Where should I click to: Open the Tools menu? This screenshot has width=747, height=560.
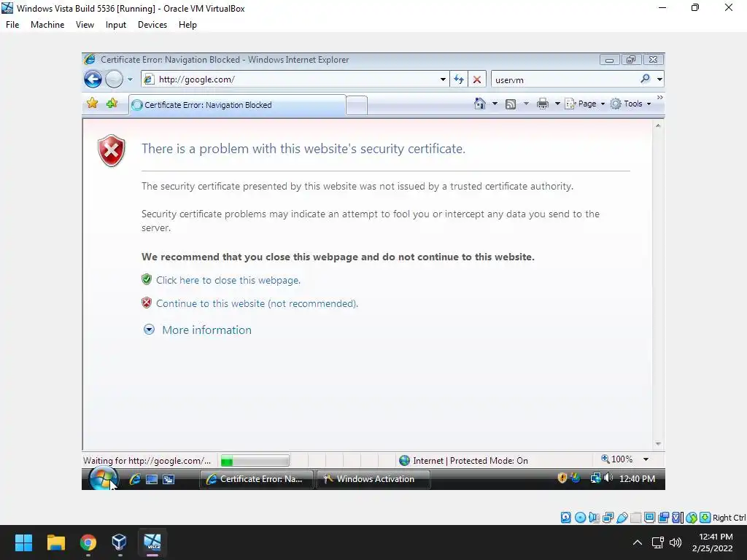coord(630,104)
